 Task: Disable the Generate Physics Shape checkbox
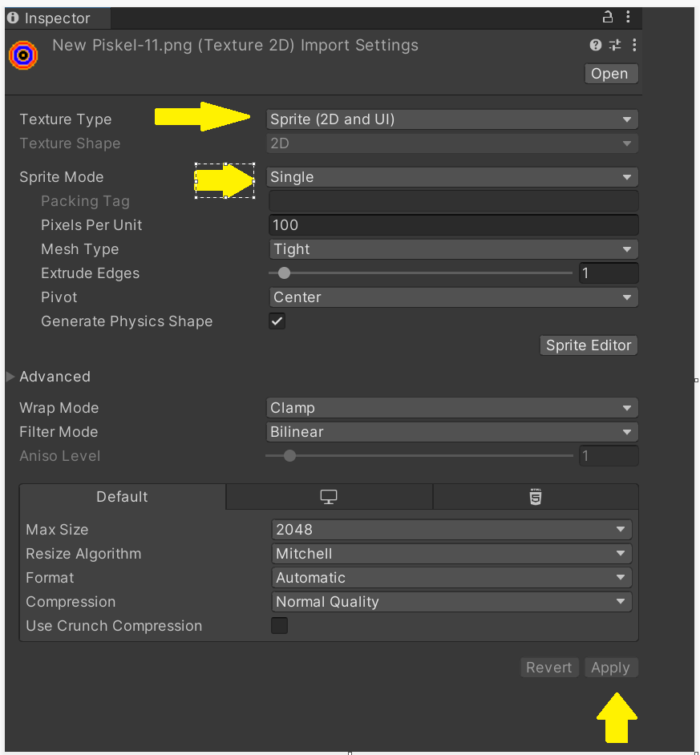276,321
